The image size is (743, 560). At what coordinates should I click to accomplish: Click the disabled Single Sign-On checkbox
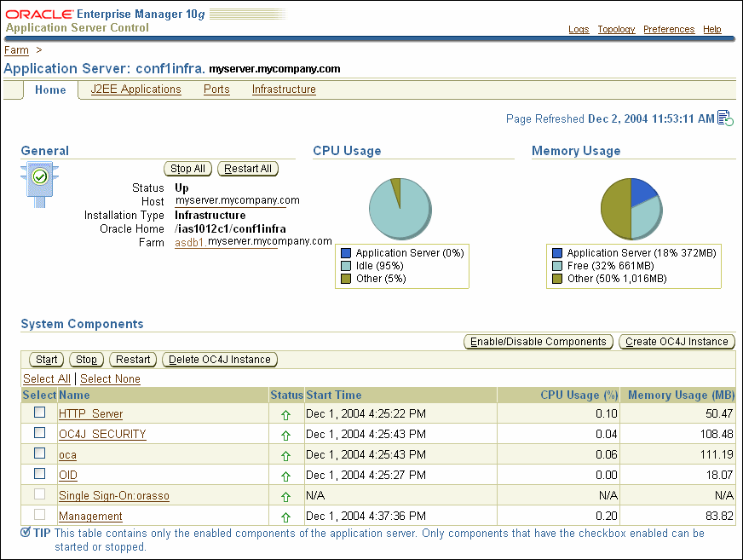click(x=40, y=494)
